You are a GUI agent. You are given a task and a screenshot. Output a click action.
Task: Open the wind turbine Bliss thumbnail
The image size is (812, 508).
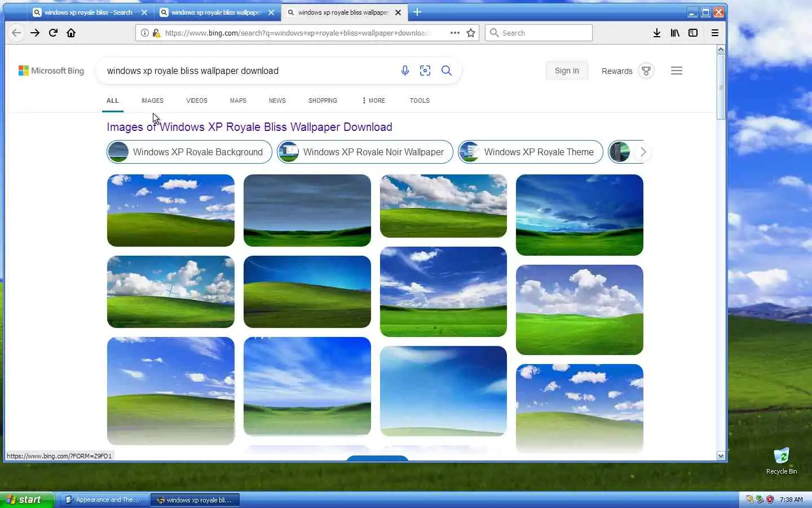pos(171,292)
